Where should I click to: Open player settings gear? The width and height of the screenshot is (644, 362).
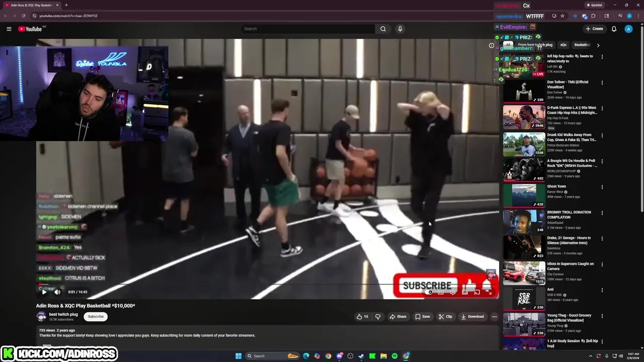click(453, 292)
